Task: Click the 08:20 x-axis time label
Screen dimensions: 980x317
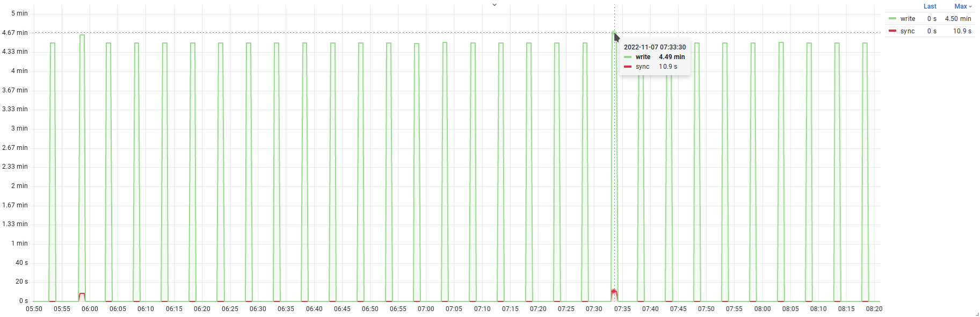Action: pyautogui.click(x=874, y=309)
